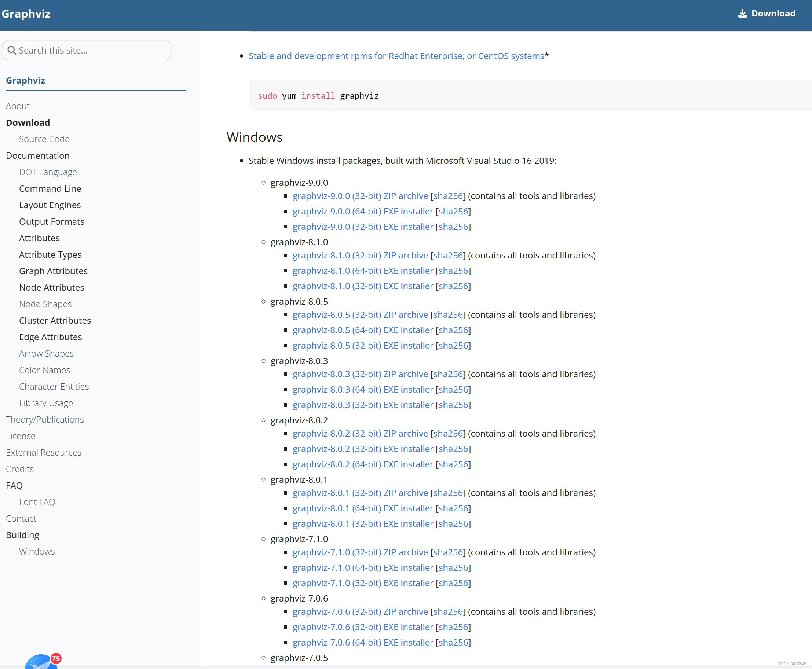Open the Theory/Publications section
The width and height of the screenshot is (812, 669).
pos(44,419)
